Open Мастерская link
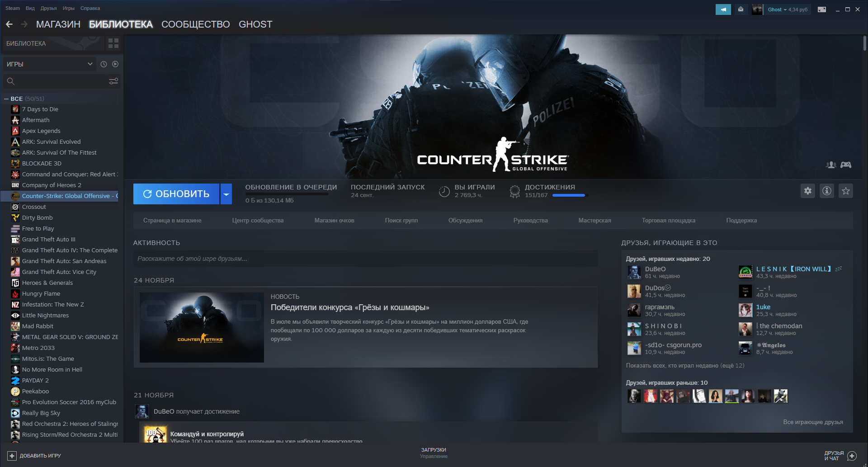 tap(594, 221)
